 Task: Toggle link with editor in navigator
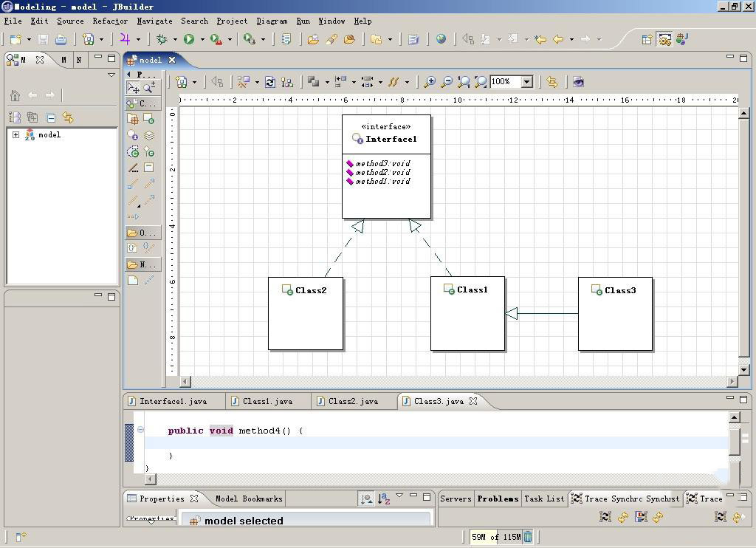68,117
